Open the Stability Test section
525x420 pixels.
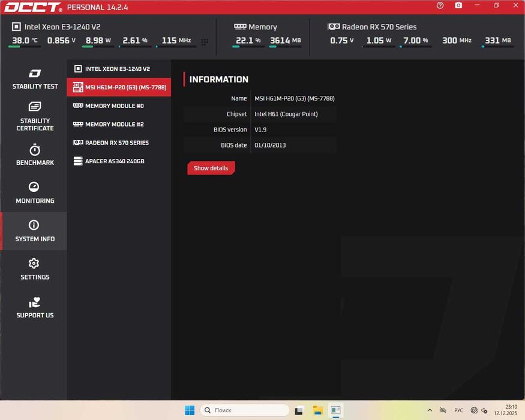pyautogui.click(x=35, y=79)
